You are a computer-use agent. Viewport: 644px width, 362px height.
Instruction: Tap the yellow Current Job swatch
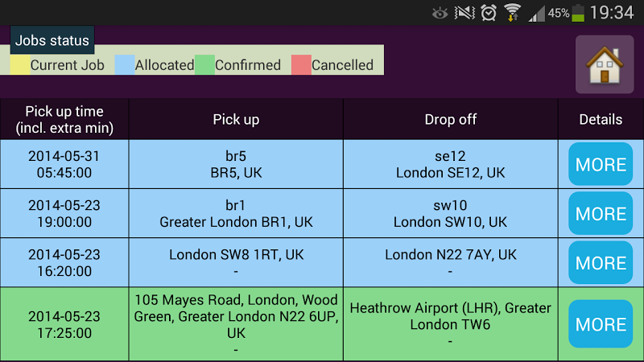coord(20,65)
